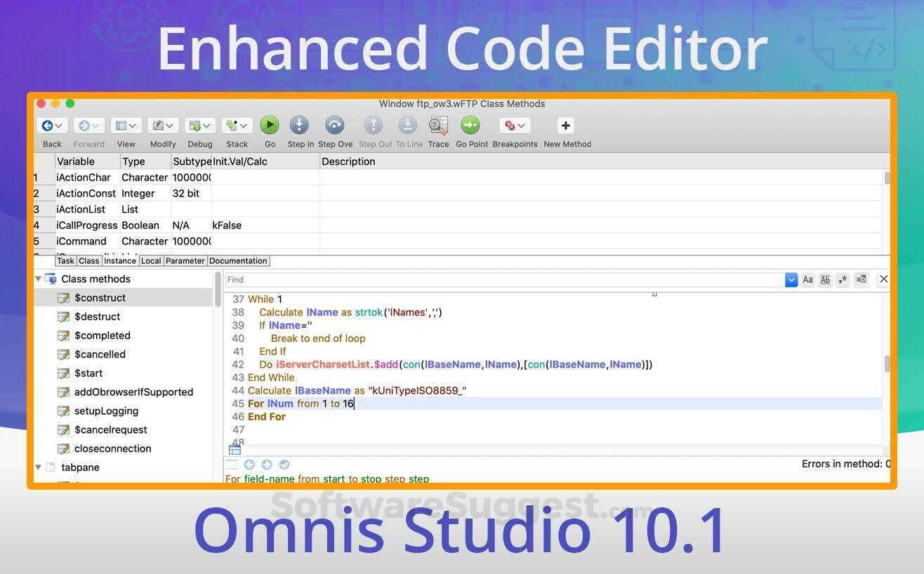Close the Find bar
This screenshot has height=574, width=924.
884,279
